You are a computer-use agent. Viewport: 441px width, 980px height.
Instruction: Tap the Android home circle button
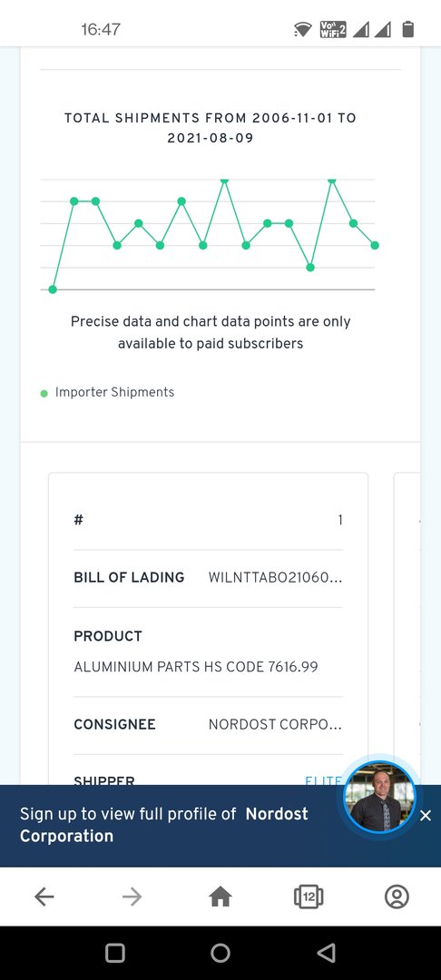(220, 953)
